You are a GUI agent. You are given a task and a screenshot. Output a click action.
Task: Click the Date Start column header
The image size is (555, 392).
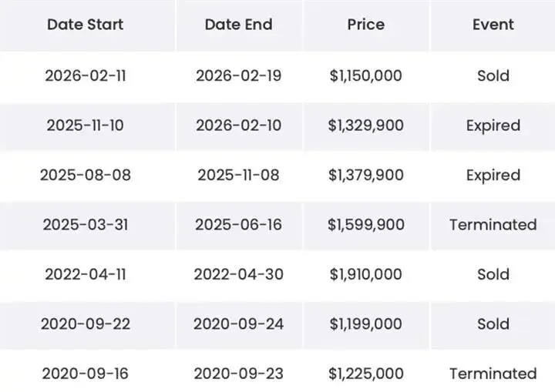[x=86, y=25]
